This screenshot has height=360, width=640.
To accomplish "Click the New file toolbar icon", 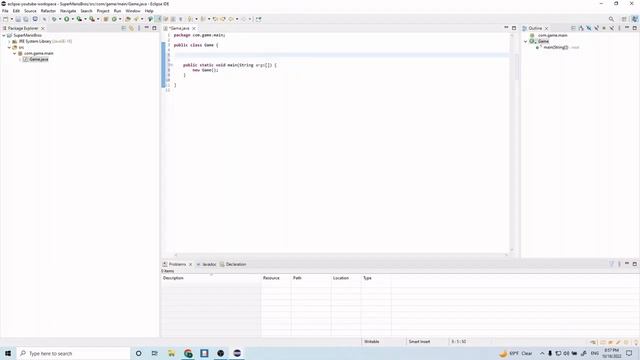I will pyautogui.click(x=6, y=19).
